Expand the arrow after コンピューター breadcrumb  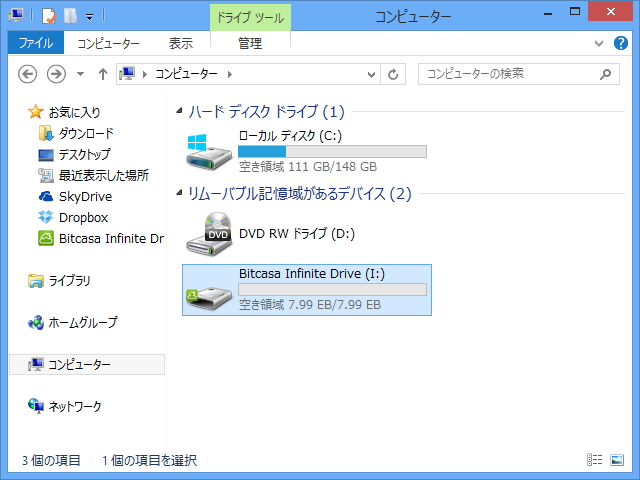coord(230,74)
